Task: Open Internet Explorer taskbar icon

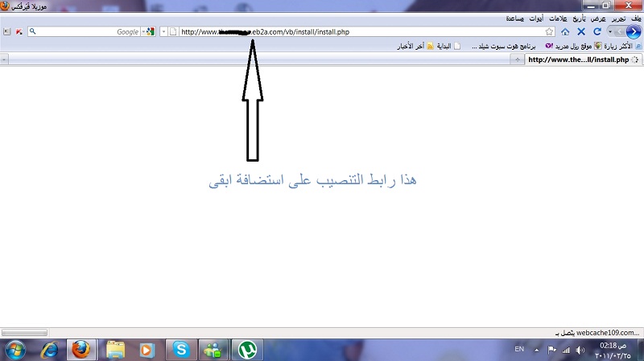Action: click(x=50, y=350)
